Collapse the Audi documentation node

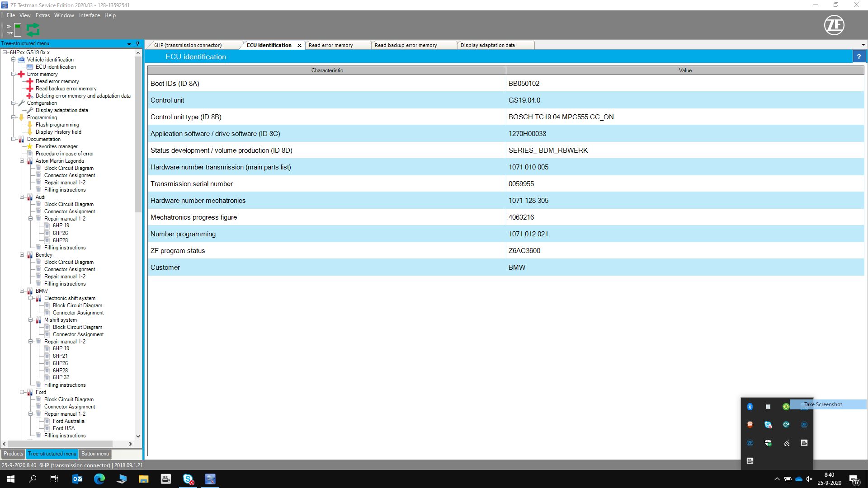(x=22, y=197)
